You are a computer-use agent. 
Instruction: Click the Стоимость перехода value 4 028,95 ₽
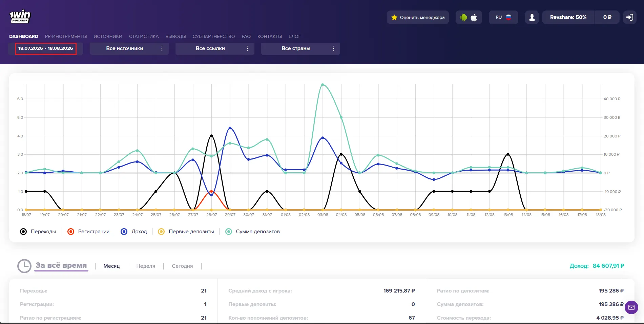pyautogui.click(x=610, y=318)
